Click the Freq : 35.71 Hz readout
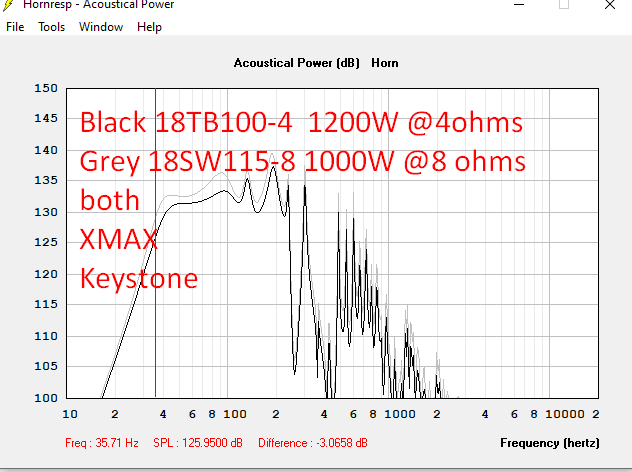The height and width of the screenshot is (472, 632). 102,443
